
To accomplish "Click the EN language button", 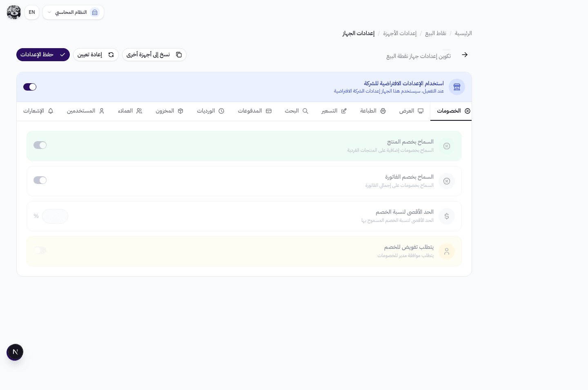I will [31, 12].
